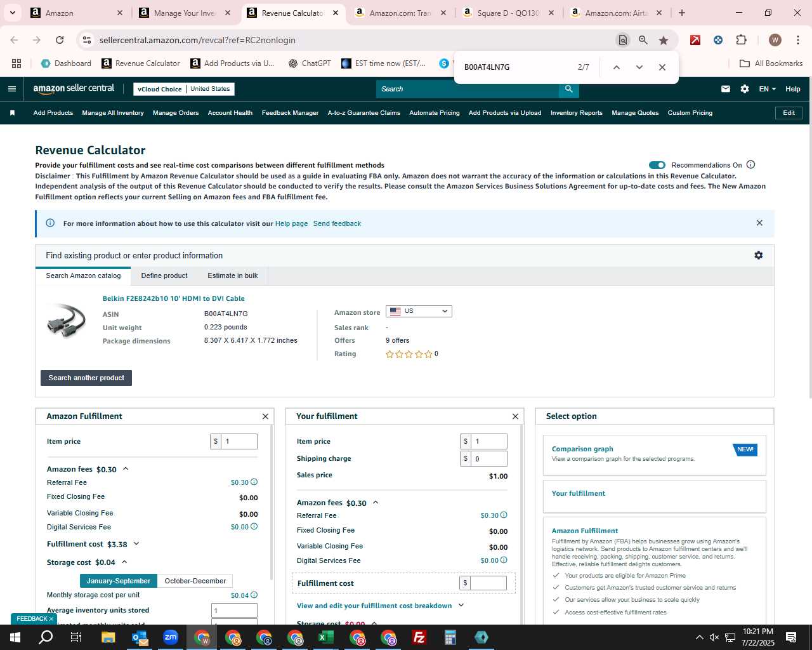Open the Chrome three-dot menu
The height and width of the screenshot is (650, 812).
[797, 40]
